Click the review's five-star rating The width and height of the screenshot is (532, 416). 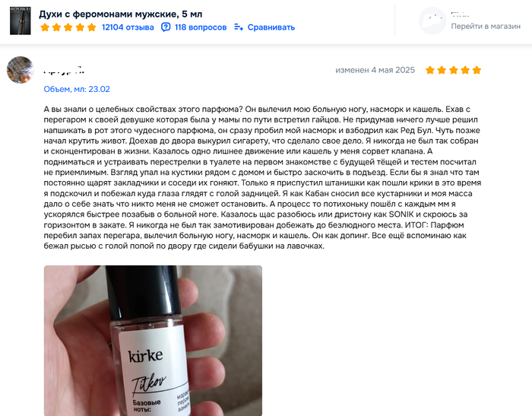coord(453,70)
